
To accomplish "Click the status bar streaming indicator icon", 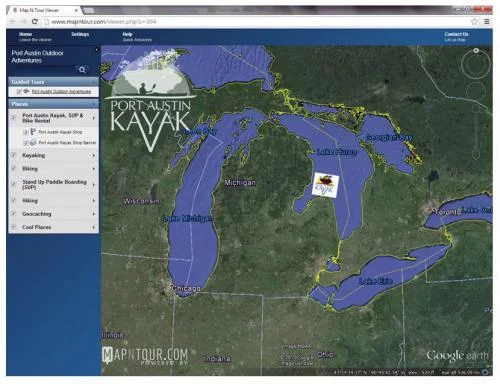I will click(486, 372).
